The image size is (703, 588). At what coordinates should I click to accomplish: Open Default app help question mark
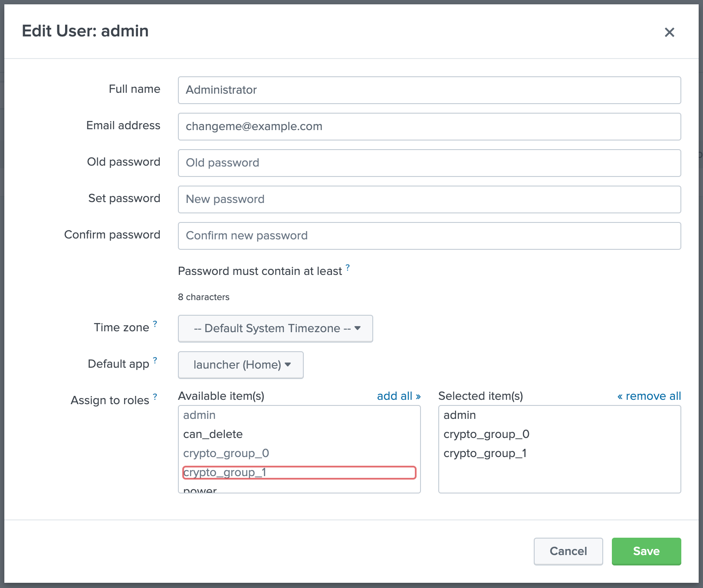(155, 360)
